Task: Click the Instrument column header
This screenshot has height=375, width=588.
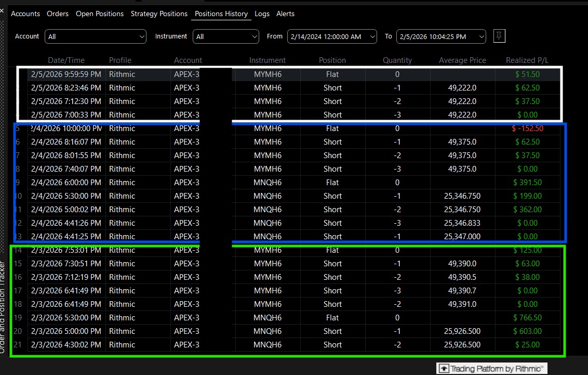Action: tap(268, 60)
